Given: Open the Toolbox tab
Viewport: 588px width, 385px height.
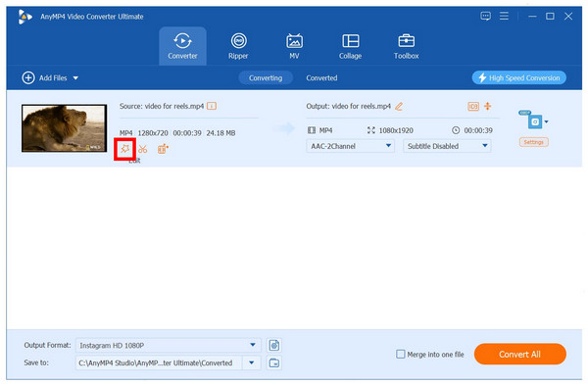Looking at the screenshot, I should click(406, 46).
